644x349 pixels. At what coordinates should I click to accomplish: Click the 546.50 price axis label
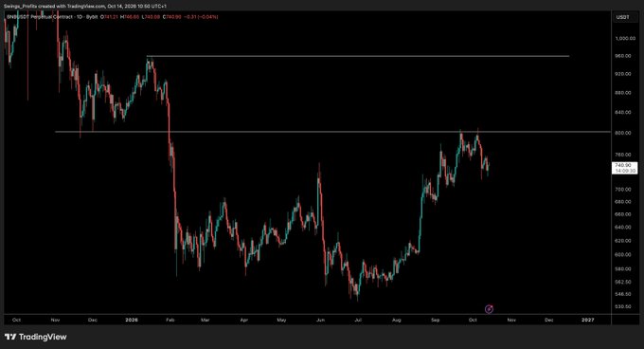click(x=623, y=294)
